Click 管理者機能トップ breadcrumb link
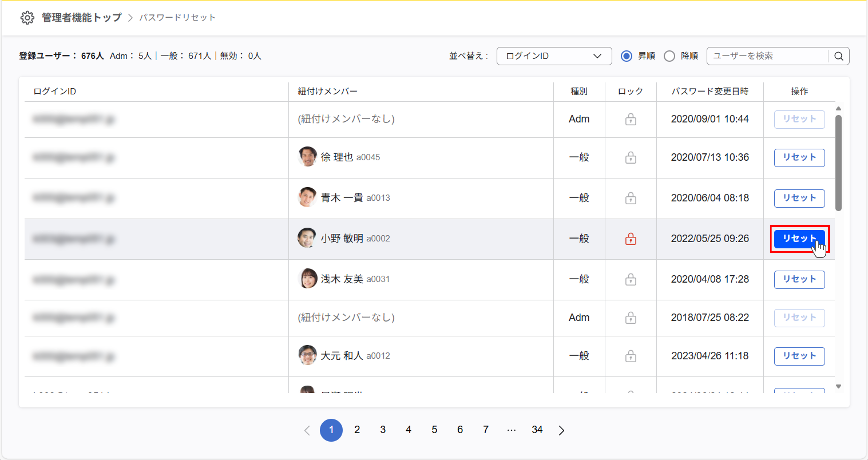This screenshot has height=460, width=868. pos(81,18)
